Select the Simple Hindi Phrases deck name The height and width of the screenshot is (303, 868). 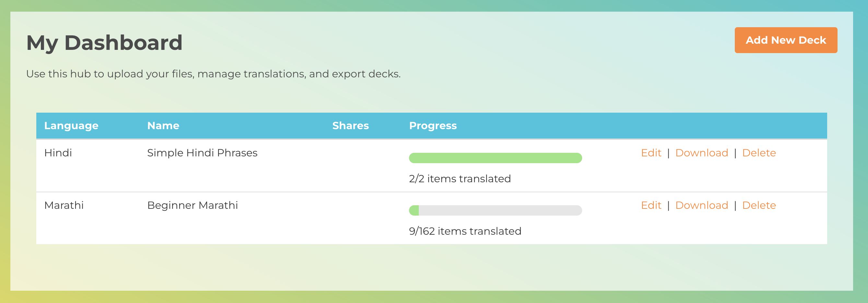[202, 153]
